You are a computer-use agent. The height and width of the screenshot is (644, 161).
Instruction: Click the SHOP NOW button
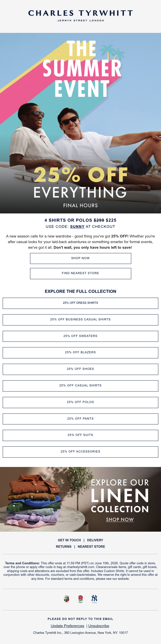point(80,258)
